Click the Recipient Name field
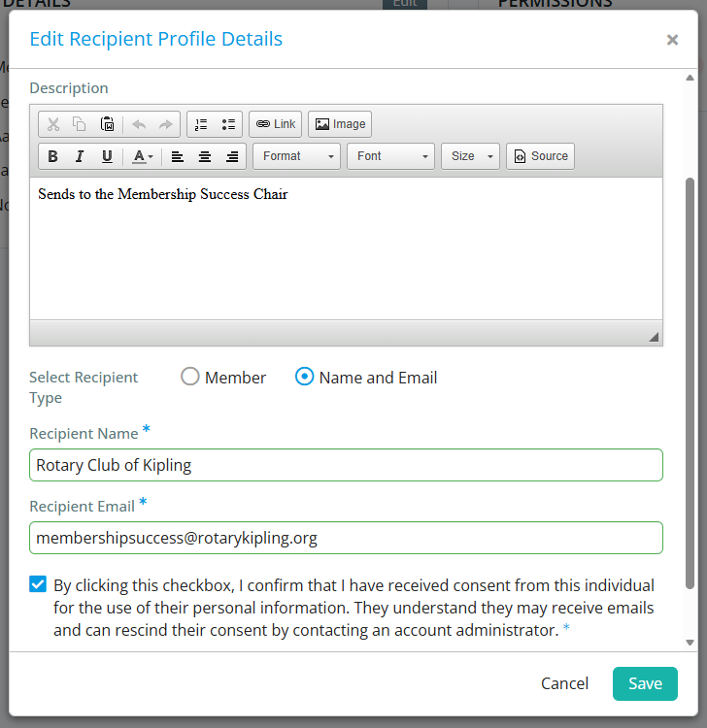The height and width of the screenshot is (728, 707). (346, 465)
